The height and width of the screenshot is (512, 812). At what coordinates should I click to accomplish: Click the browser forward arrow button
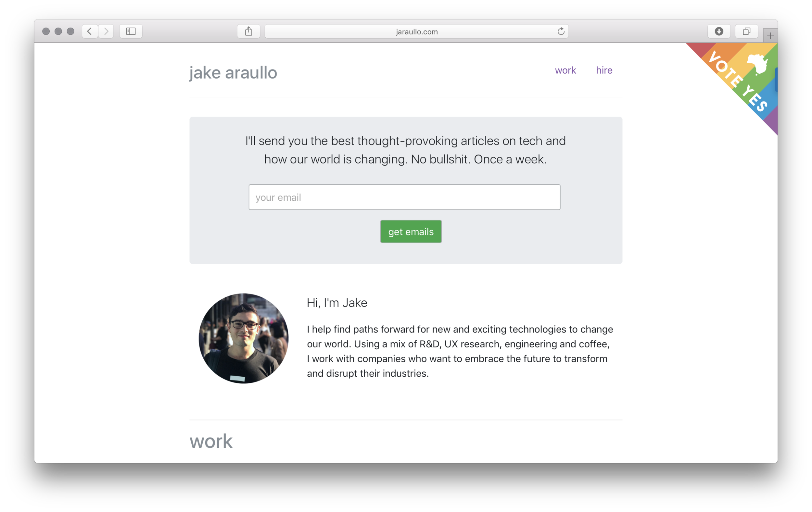(106, 31)
